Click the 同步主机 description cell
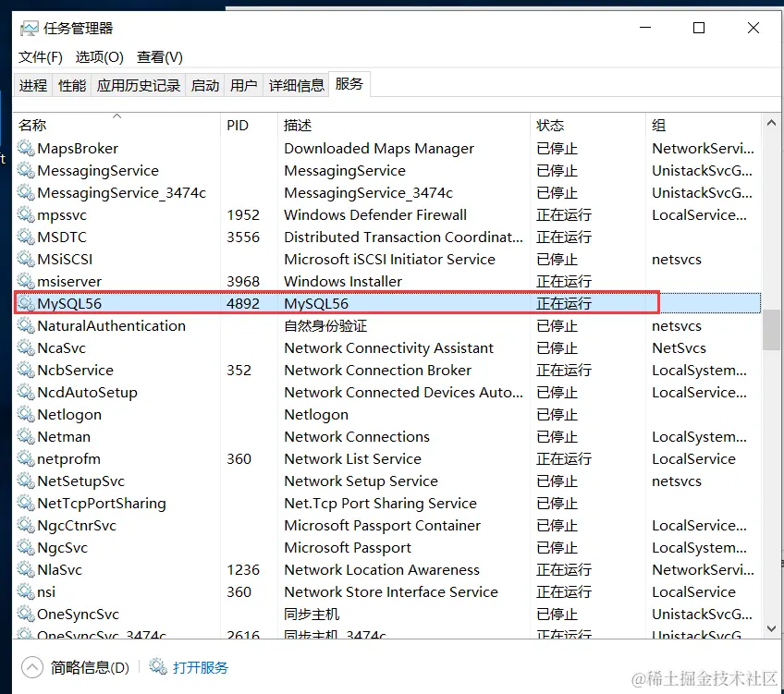This screenshot has width=784, height=694. click(x=312, y=614)
